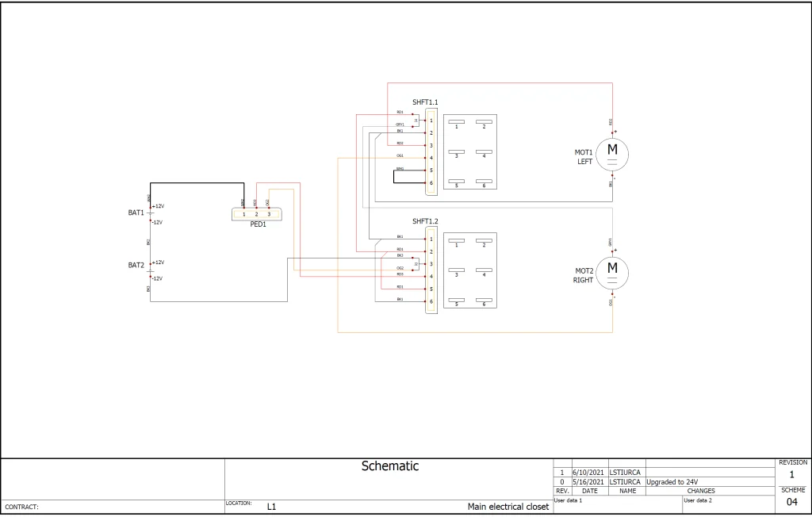Click the 6/10/2021 revision date cell
This screenshot has width=812, height=517.
[x=588, y=473]
